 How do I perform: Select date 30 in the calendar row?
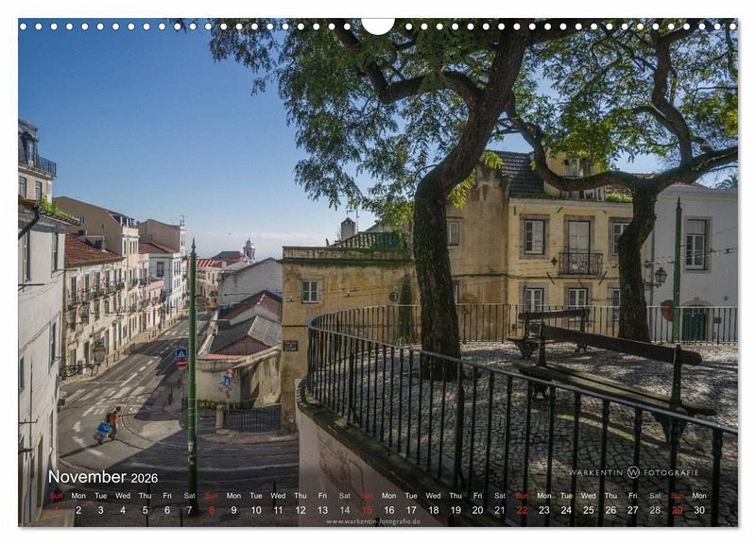(699, 510)
